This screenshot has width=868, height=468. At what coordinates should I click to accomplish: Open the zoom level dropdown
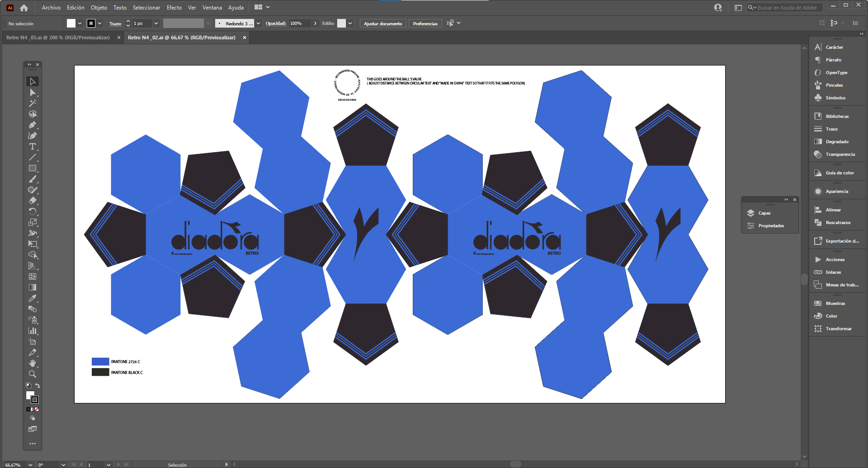click(x=30, y=464)
